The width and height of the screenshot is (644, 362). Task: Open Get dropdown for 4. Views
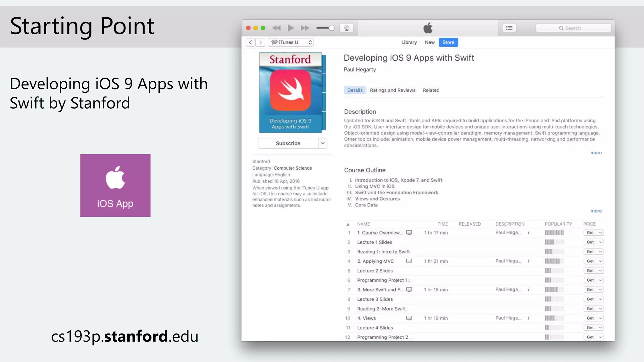click(x=600, y=318)
